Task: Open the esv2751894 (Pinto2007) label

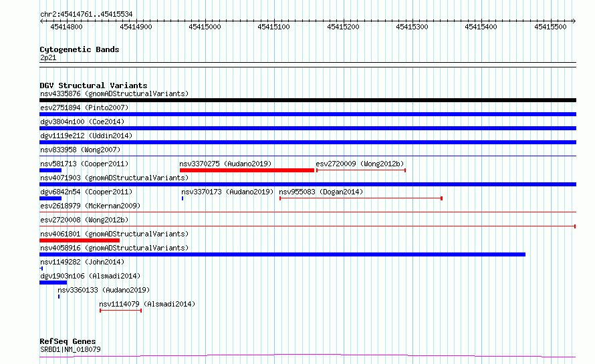Action: tap(84, 108)
